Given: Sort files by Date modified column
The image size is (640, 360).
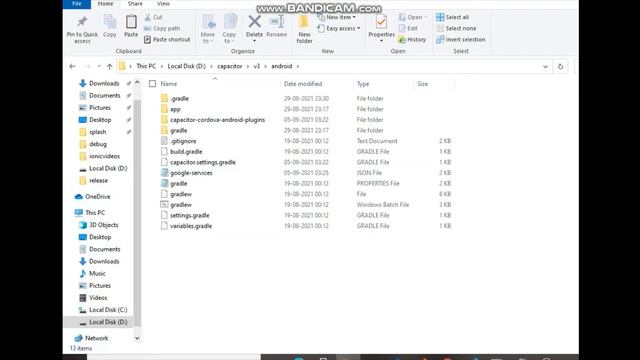Looking at the screenshot, I should tap(303, 84).
